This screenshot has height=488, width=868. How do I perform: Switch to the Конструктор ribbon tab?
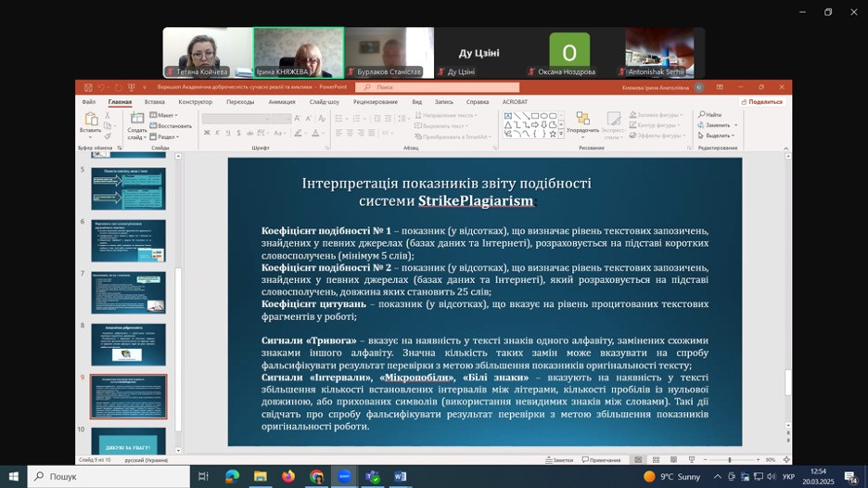195,102
